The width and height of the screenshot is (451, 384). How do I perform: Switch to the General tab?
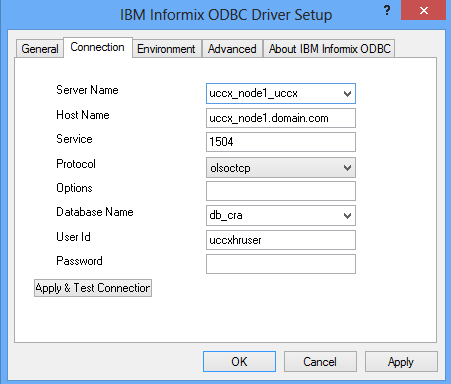[40, 49]
